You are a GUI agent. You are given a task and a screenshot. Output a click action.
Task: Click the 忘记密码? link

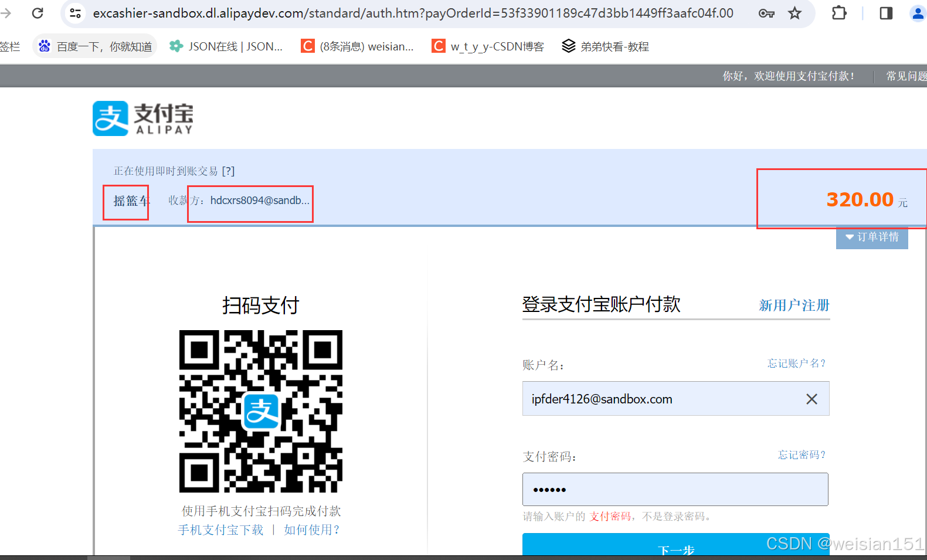[802, 455]
